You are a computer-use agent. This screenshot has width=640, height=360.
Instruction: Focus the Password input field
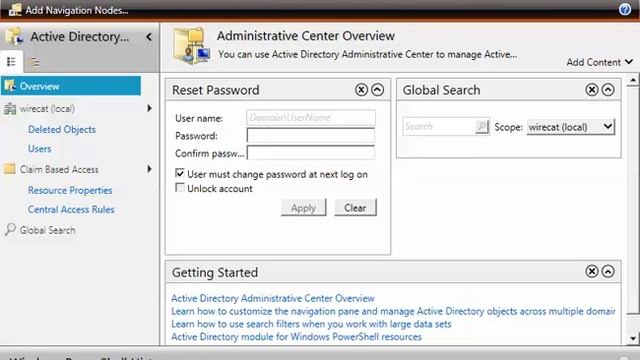tap(311, 136)
